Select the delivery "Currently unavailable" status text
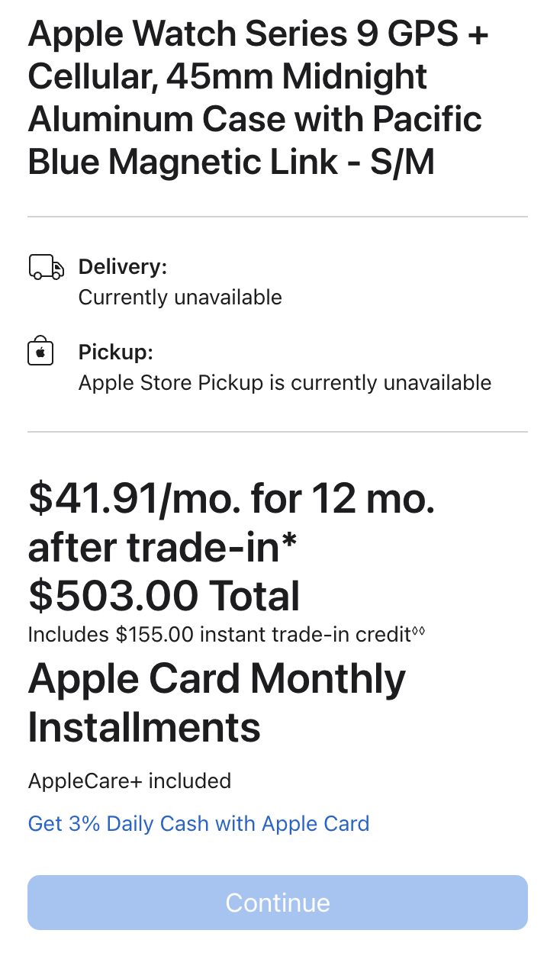 180,297
